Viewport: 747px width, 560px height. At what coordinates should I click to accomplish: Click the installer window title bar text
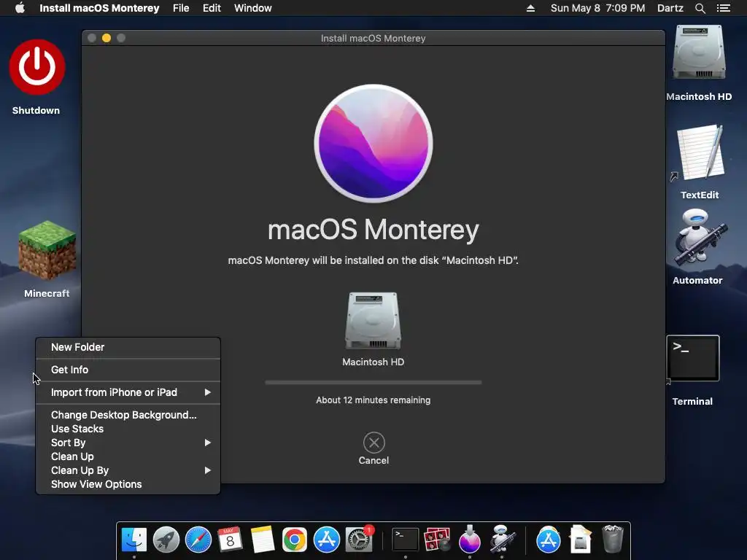[x=373, y=38]
